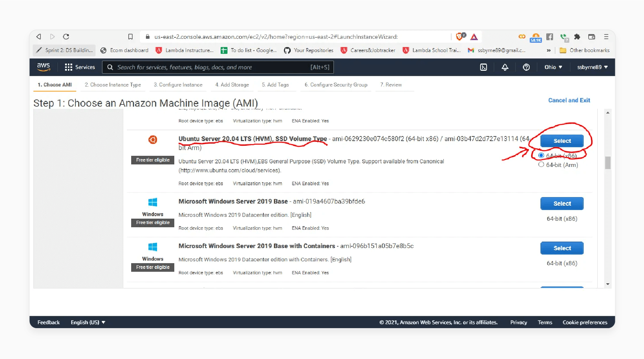This screenshot has height=359, width=644.
Task: Go back with browser back arrow
Action: [39, 37]
